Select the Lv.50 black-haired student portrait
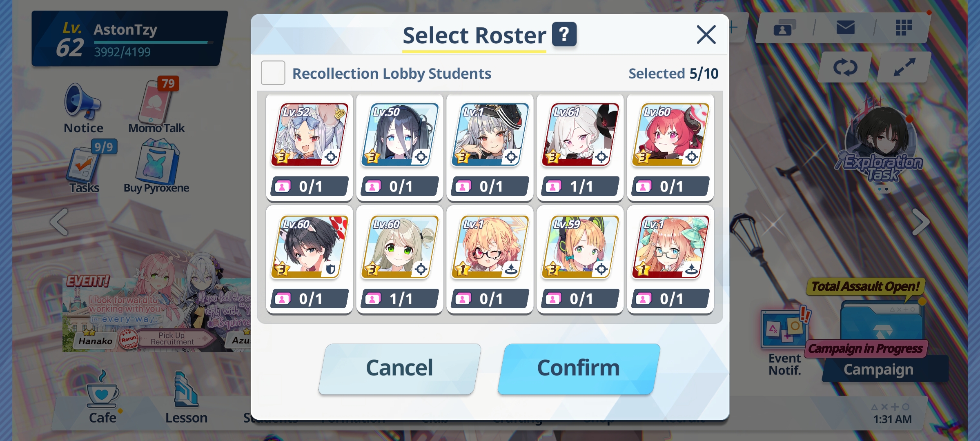Viewport: 980px width, 441px height. [x=400, y=135]
